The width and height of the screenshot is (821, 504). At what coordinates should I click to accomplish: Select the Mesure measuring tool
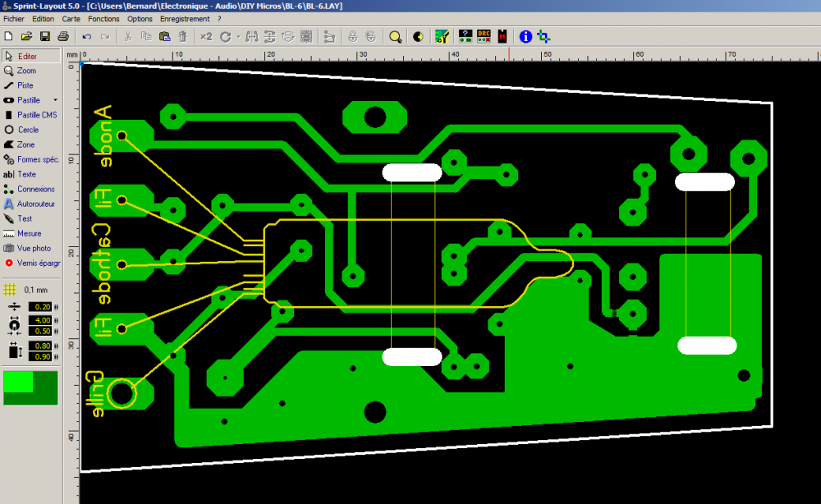[28, 233]
